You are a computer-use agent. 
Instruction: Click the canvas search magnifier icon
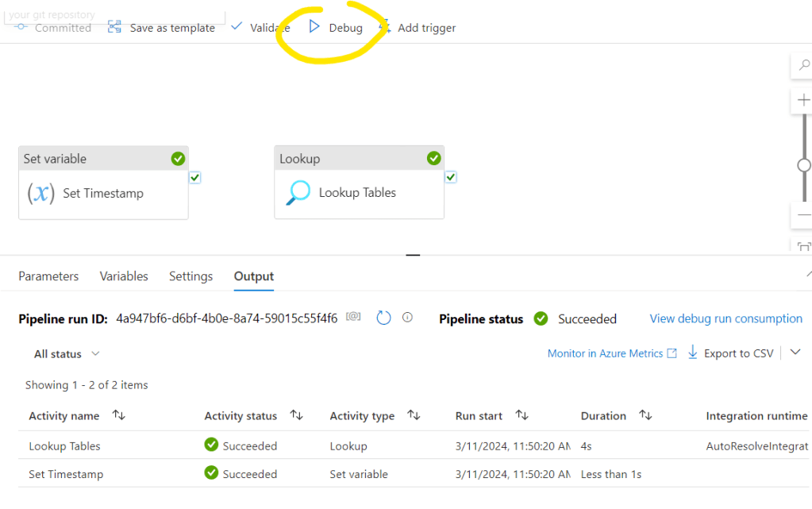803,67
